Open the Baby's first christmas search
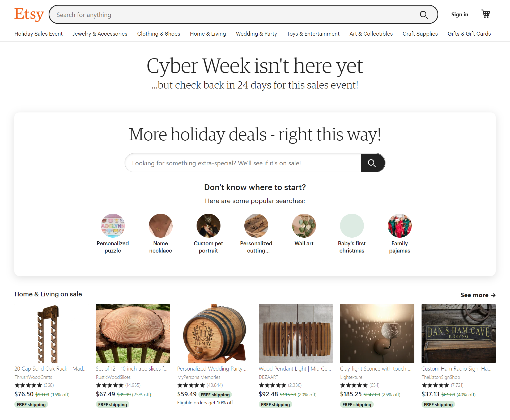The image size is (510, 420). point(352,234)
